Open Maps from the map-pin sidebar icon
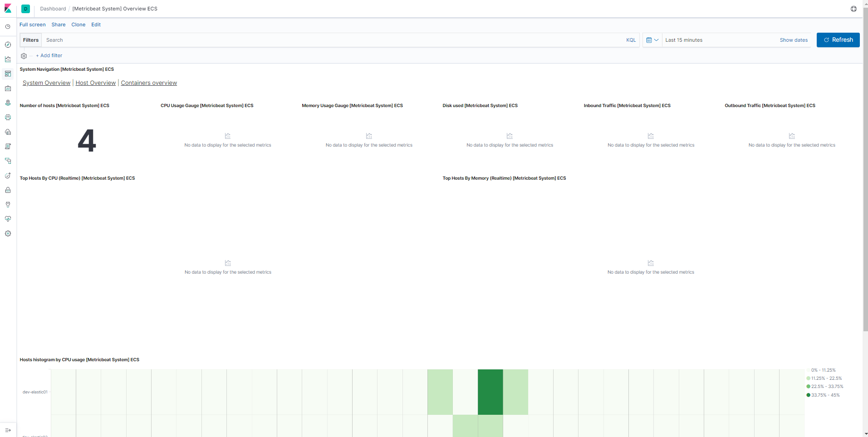The width and height of the screenshot is (868, 437). [8, 103]
